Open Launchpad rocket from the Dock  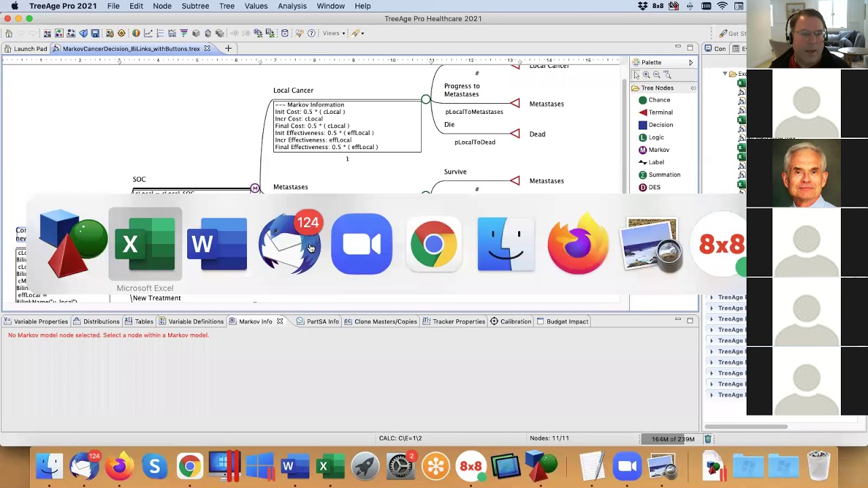click(x=366, y=466)
